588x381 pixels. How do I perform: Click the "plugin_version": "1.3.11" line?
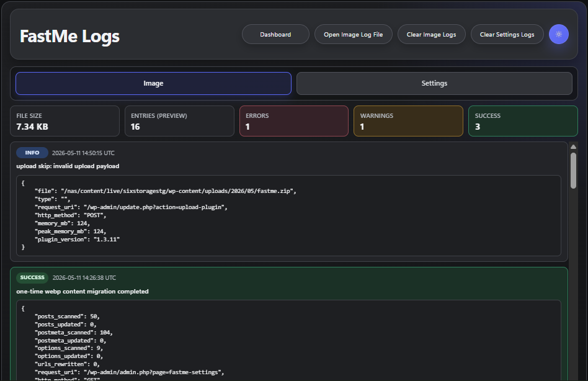click(x=78, y=240)
